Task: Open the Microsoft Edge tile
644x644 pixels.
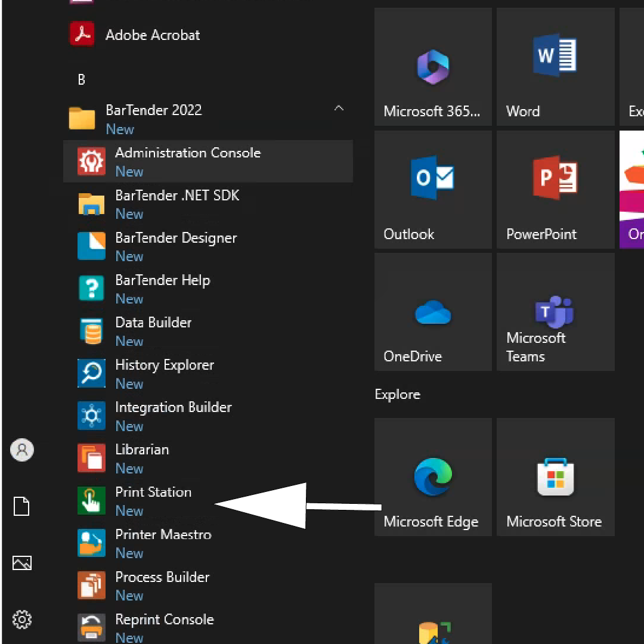Action: tap(433, 477)
